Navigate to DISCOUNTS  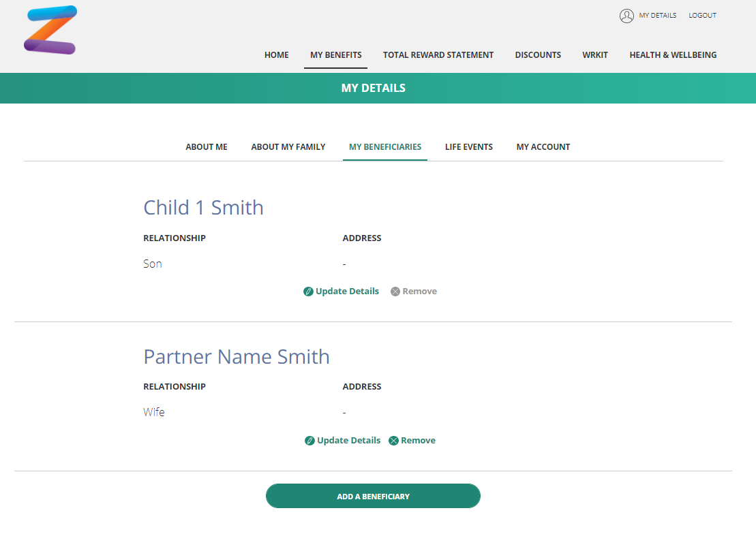pyautogui.click(x=538, y=55)
